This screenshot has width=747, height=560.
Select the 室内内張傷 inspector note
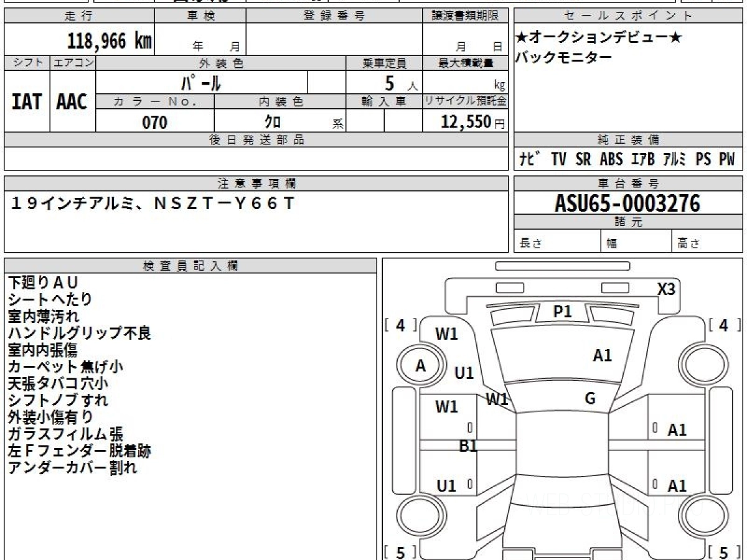[x=43, y=350]
